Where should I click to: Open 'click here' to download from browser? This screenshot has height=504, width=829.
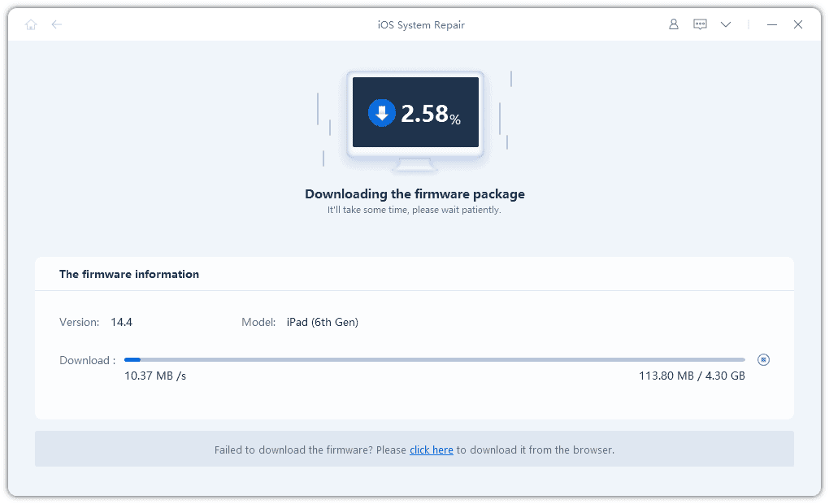click(432, 450)
